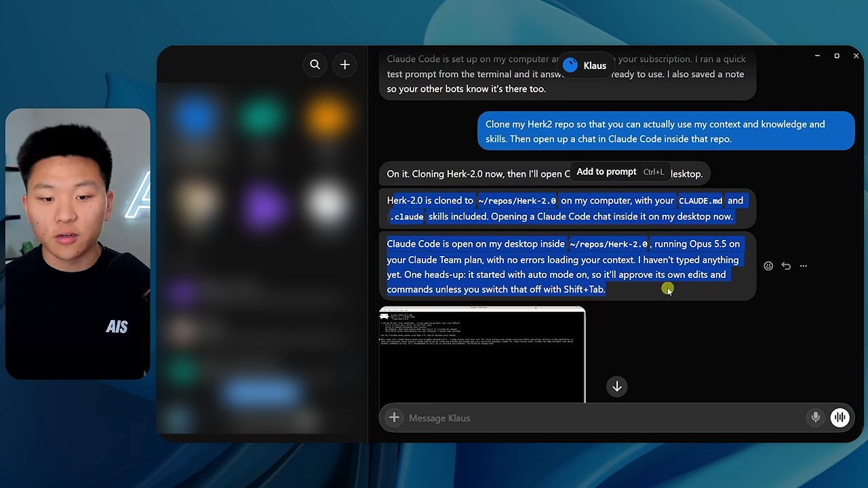Reply to the Claude Code message
The height and width of the screenshot is (488, 868).
point(786,266)
